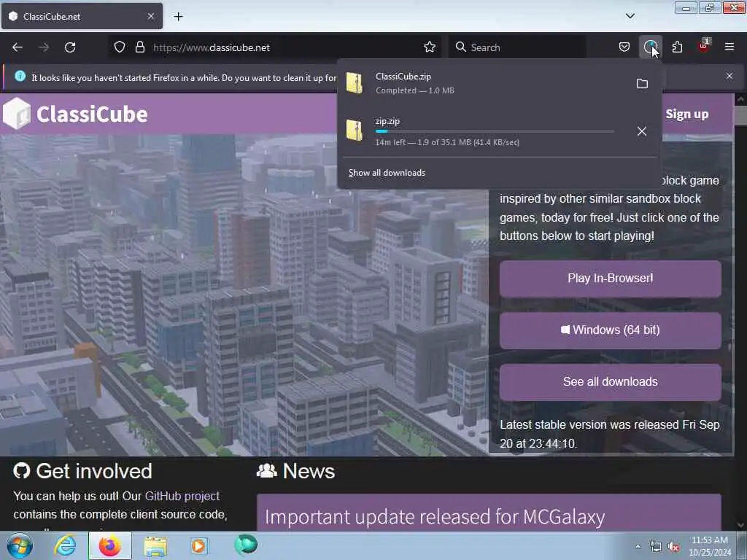This screenshot has height=560, width=747.
Task: Launch Internet Explorer from taskbar
Action: pyautogui.click(x=65, y=545)
